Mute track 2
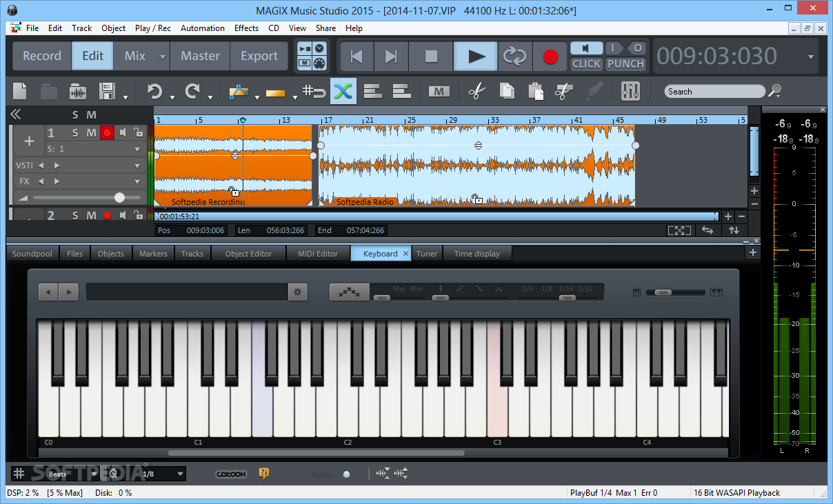Image resolution: width=833 pixels, height=504 pixels. coord(91,215)
